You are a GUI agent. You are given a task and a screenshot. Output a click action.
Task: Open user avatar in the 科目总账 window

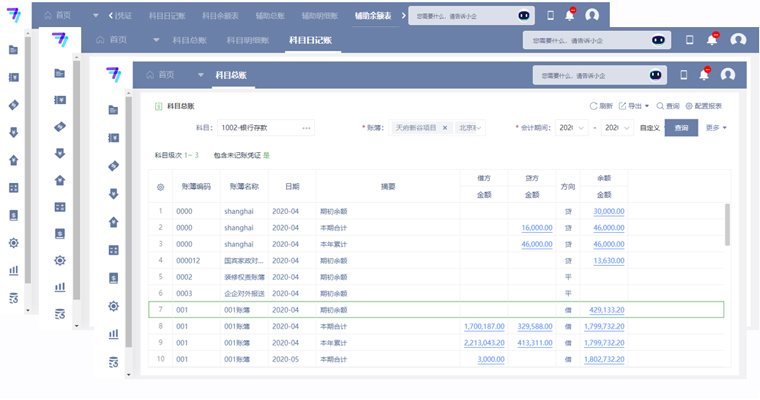(728, 75)
